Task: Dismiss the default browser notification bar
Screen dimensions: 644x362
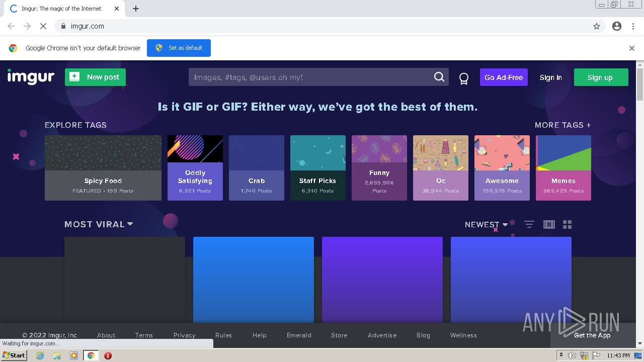Action: (x=632, y=48)
